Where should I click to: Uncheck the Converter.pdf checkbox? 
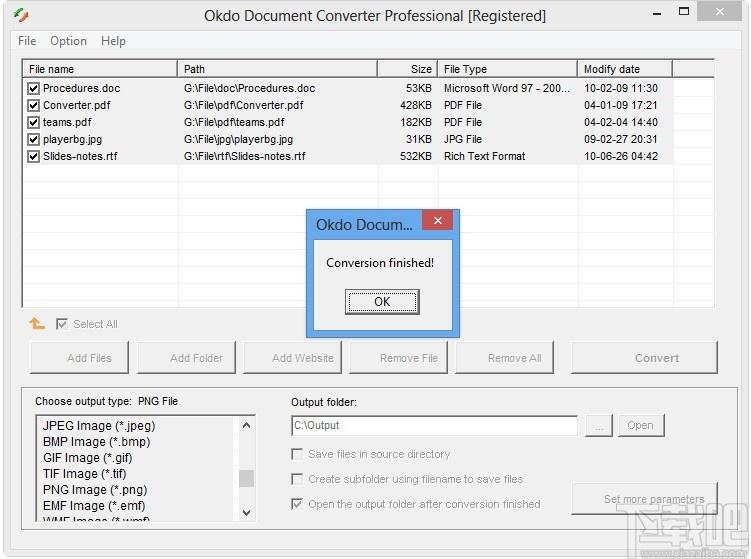coord(33,105)
